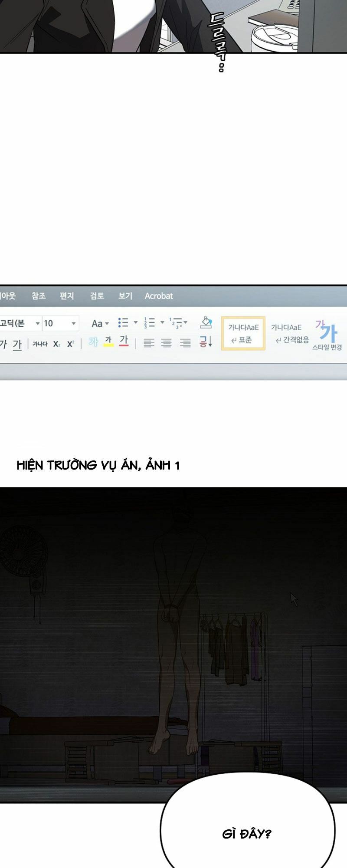Toggle subscript formatting
This screenshot has width=347, height=868.
(57, 344)
